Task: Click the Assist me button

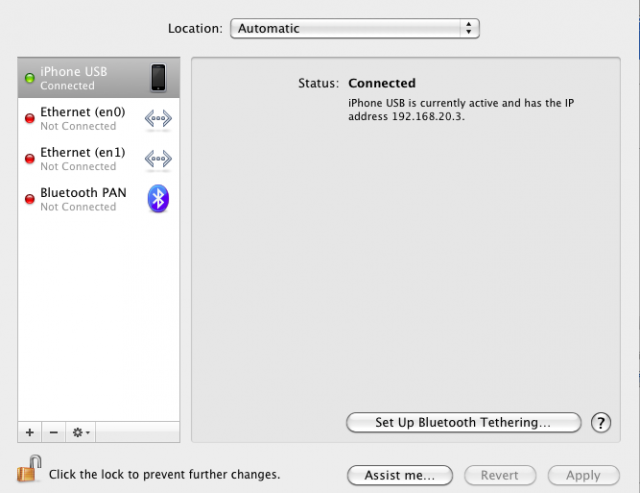Action: coord(400,475)
